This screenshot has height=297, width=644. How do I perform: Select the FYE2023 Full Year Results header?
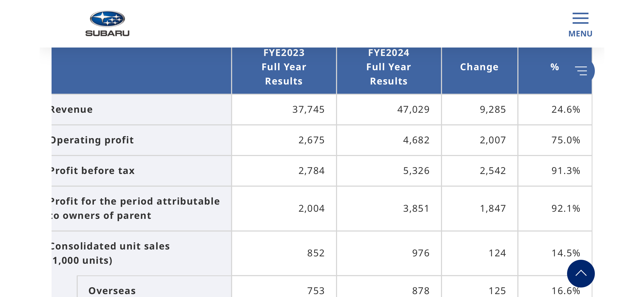pyautogui.click(x=284, y=67)
